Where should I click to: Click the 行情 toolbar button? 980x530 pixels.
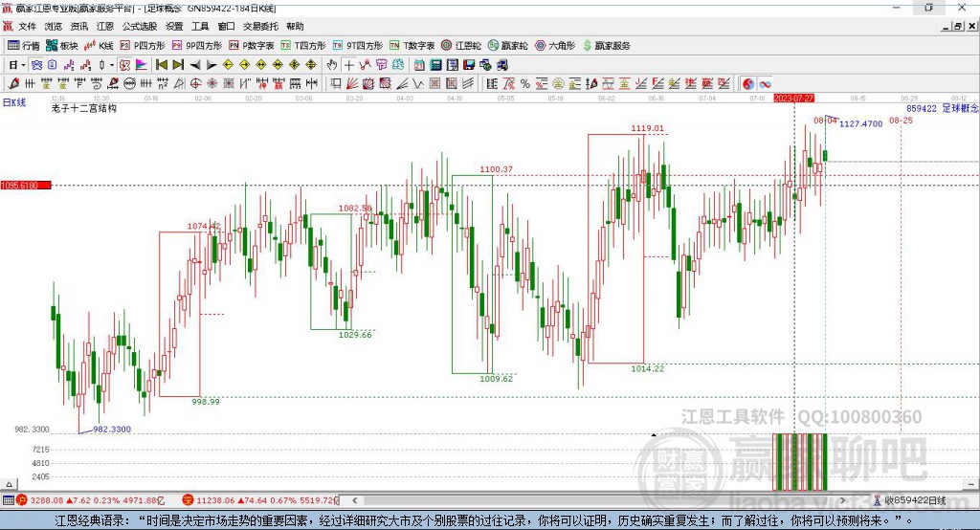click(x=25, y=45)
